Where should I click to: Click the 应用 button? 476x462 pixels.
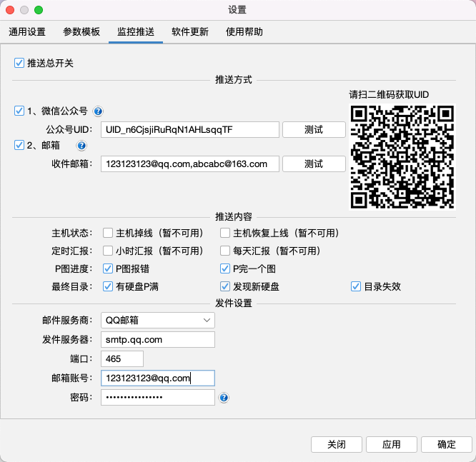(391, 444)
